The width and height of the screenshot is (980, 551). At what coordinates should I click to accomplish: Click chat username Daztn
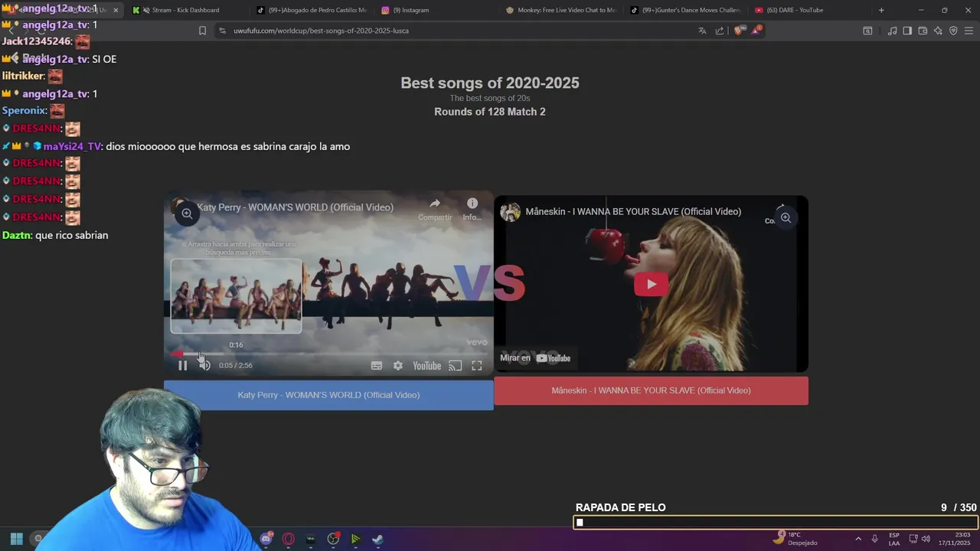(x=17, y=235)
